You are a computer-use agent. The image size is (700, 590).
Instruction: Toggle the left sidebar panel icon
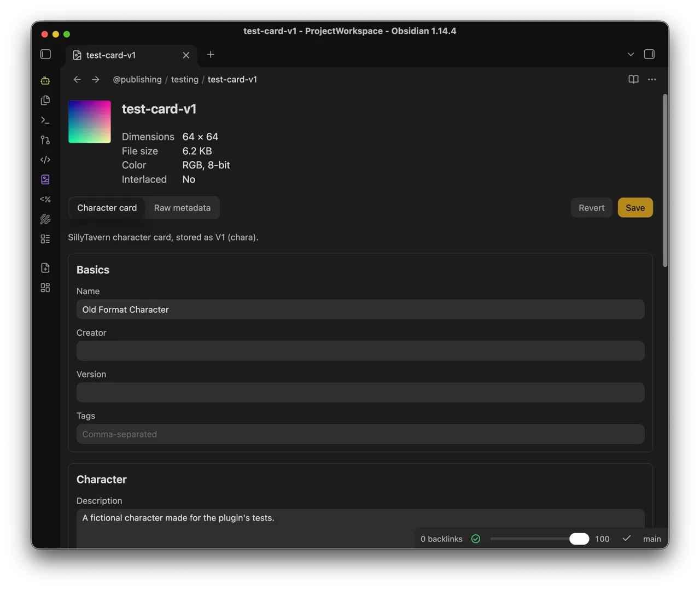click(45, 54)
